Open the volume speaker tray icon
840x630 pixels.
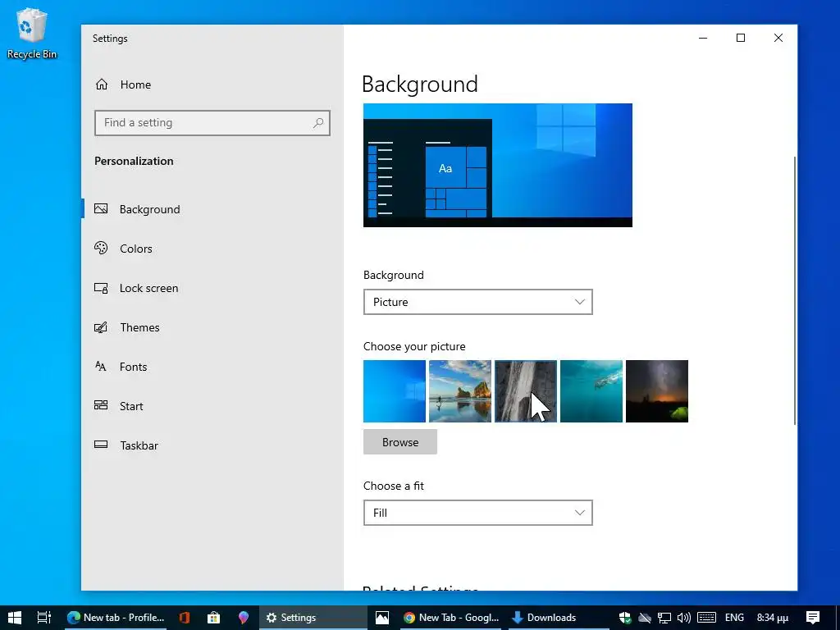(684, 618)
